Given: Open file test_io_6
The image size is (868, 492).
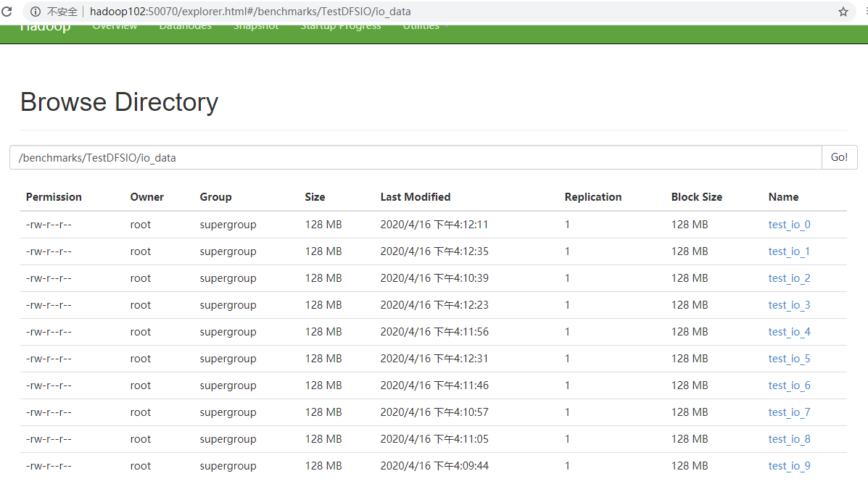Looking at the screenshot, I should 790,385.
